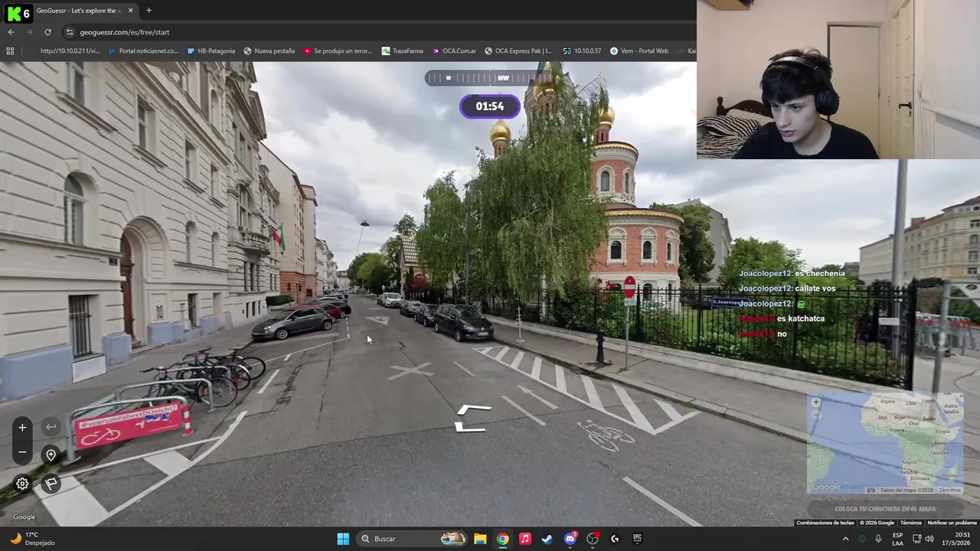Open '10.10.0.57' bookmark
Screen dimensions: 980x551
(x=582, y=51)
